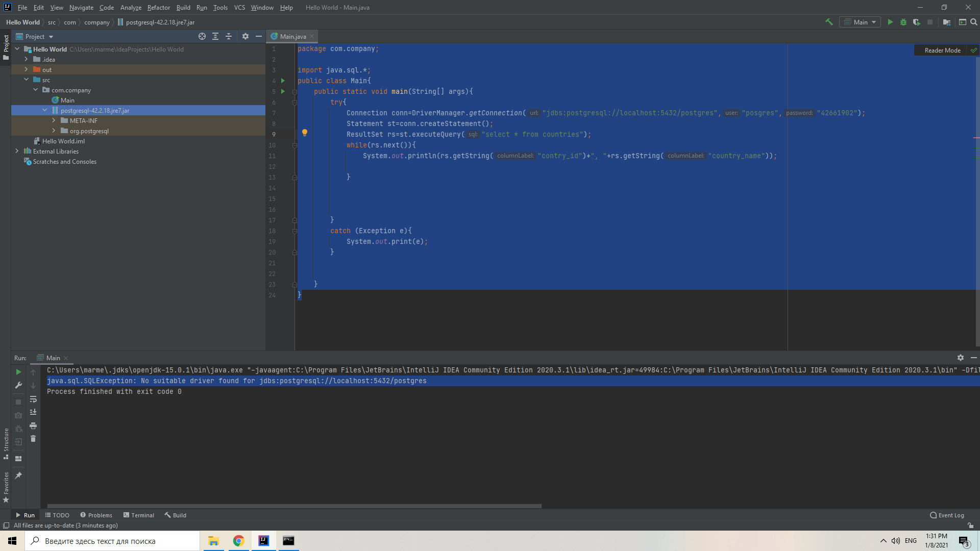Viewport: 980px width, 551px height.
Task: Print the Run console output
Action: (33, 425)
